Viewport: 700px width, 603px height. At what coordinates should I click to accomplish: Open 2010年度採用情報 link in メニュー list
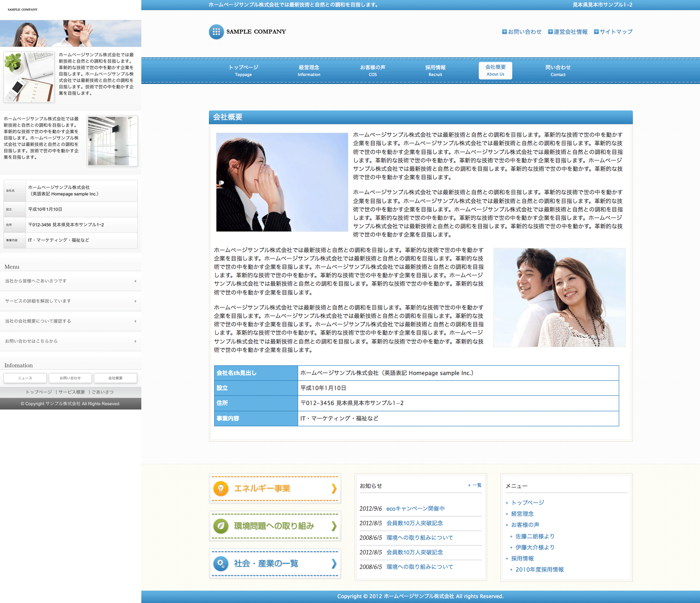tap(539, 569)
